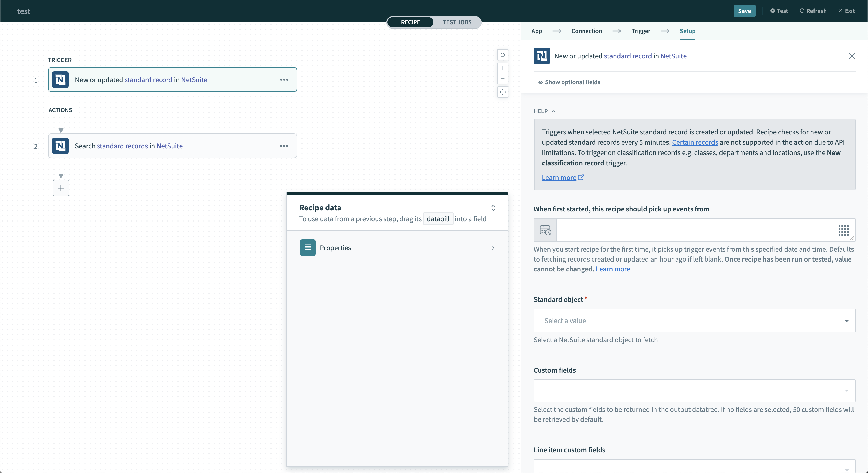Zoom in on the recipe canvas

click(502, 68)
